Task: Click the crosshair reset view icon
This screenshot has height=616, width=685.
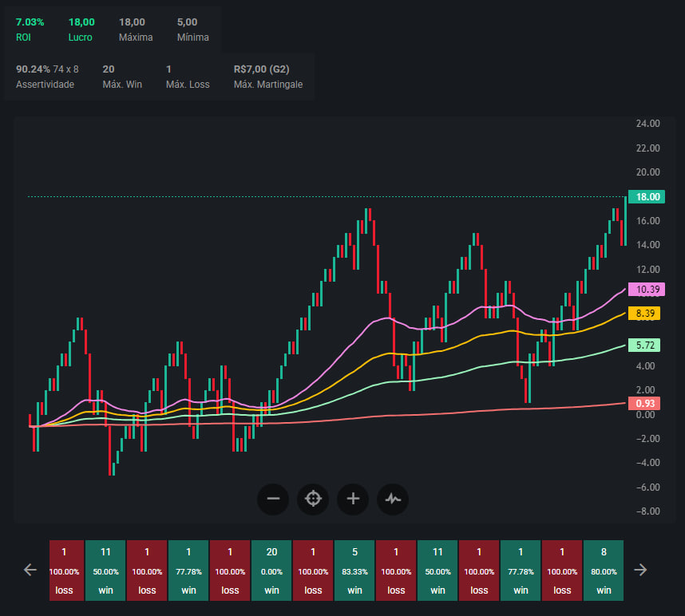Action: point(313,500)
